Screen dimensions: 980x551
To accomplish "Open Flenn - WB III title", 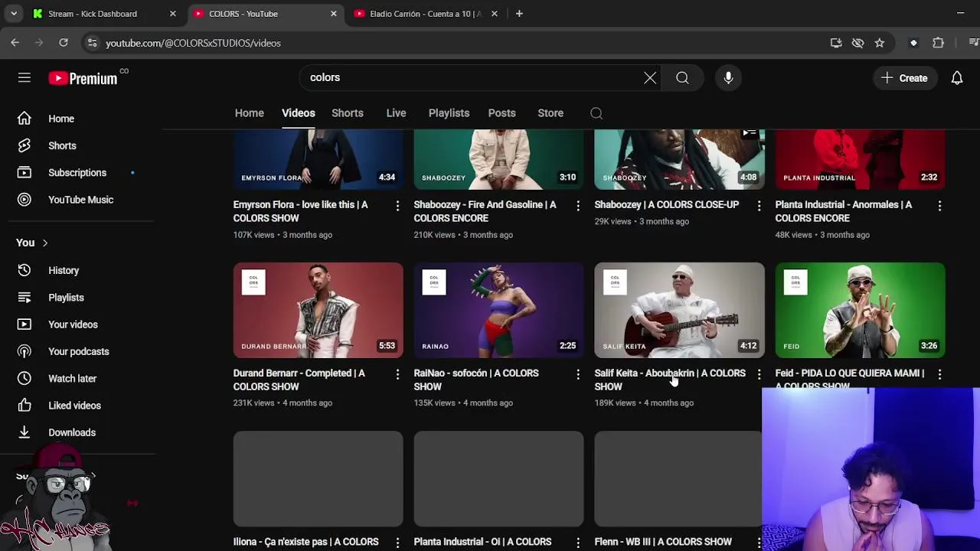I will (x=663, y=542).
